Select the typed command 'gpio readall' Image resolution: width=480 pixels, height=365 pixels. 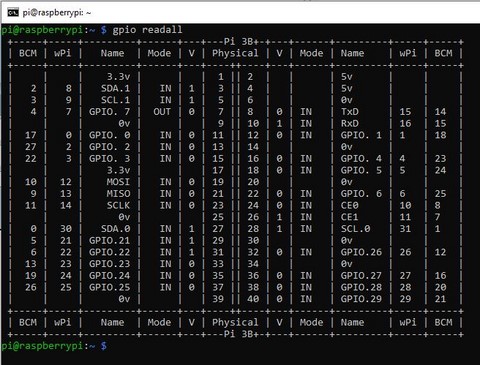click(147, 30)
